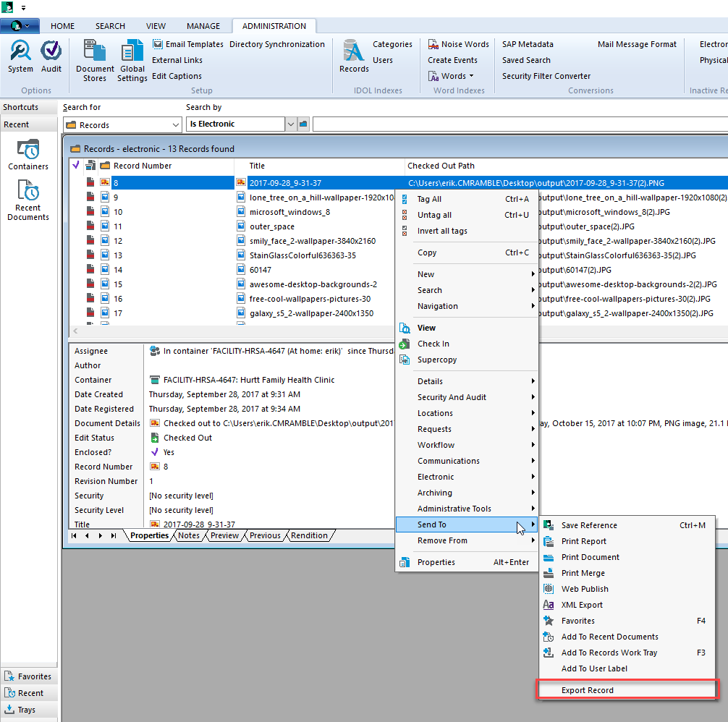728x722 pixels.
Task: Choose XML Export from Send To
Action: point(627,605)
